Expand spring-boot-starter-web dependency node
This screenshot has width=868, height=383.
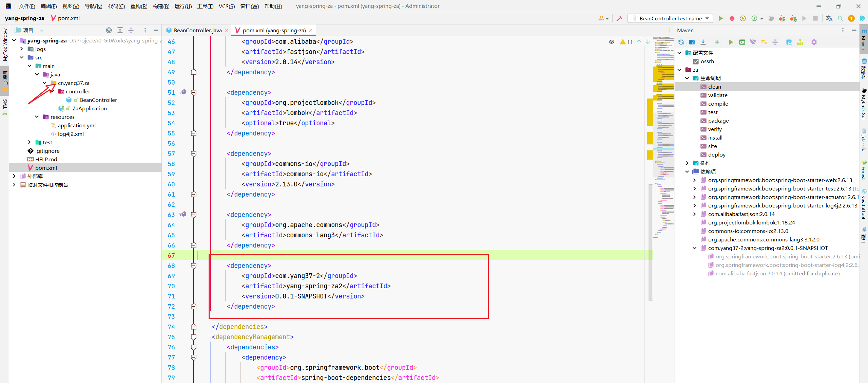coord(695,180)
